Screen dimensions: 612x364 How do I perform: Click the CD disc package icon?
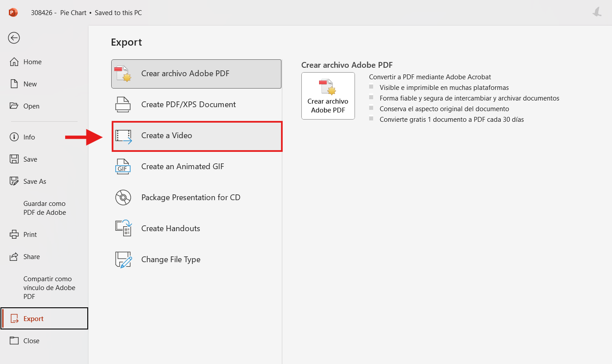point(123,197)
